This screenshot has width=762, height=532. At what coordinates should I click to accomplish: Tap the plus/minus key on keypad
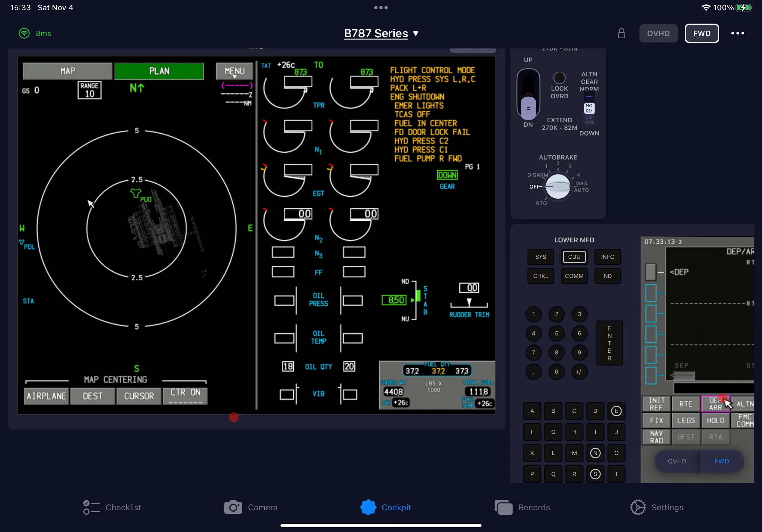pos(579,372)
